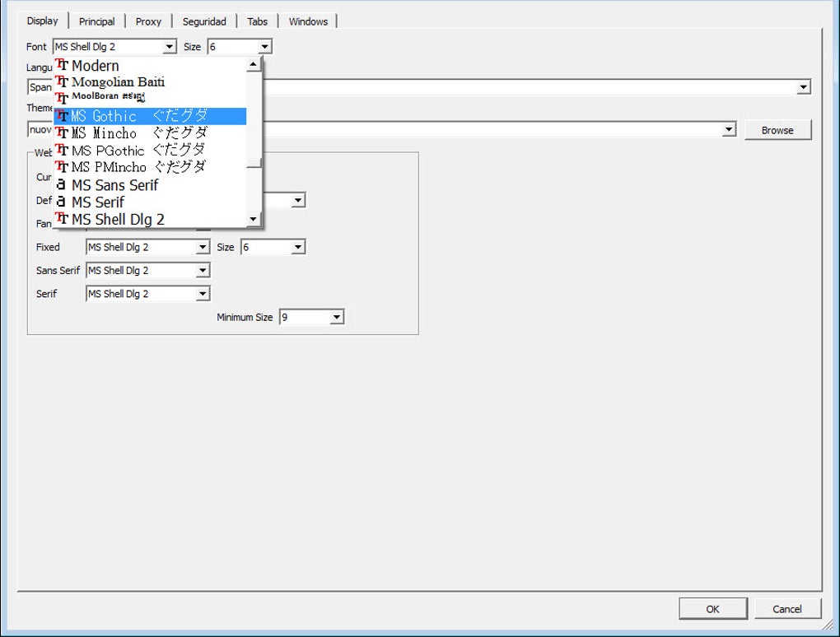The height and width of the screenshot is (637, 840).
Task: Open the Minimum Size dropdown
Action: tap(337, 317)
